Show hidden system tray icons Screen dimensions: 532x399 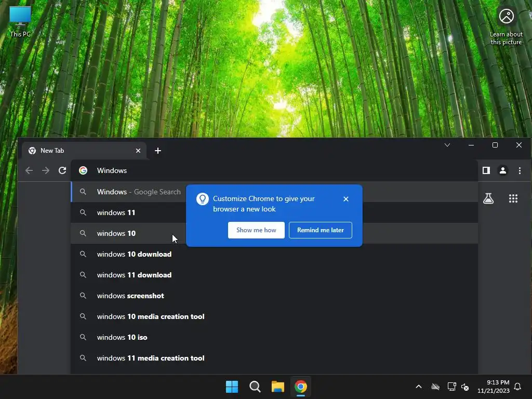[419, 387]
